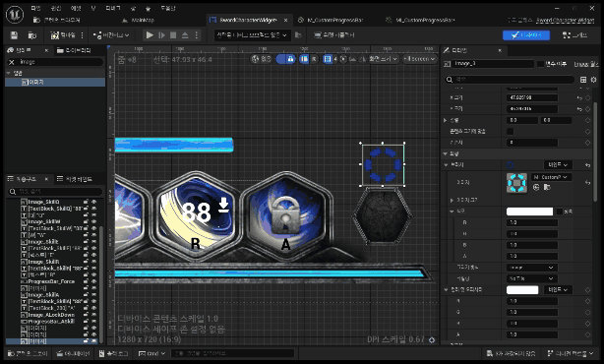Toggle the Size To Content checkbox
This screenshot has width=604, height=364.
(x=510, y=132)
